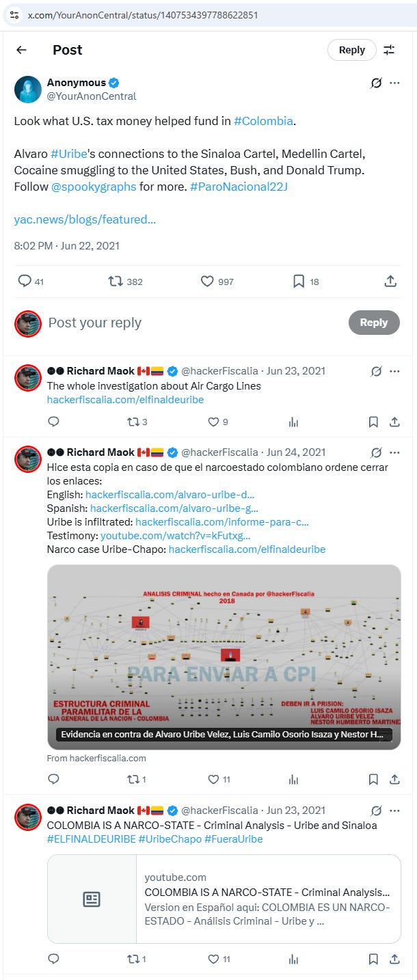
Task: Open the more options menu on the Anonymous post
Action: click(394, 83)
